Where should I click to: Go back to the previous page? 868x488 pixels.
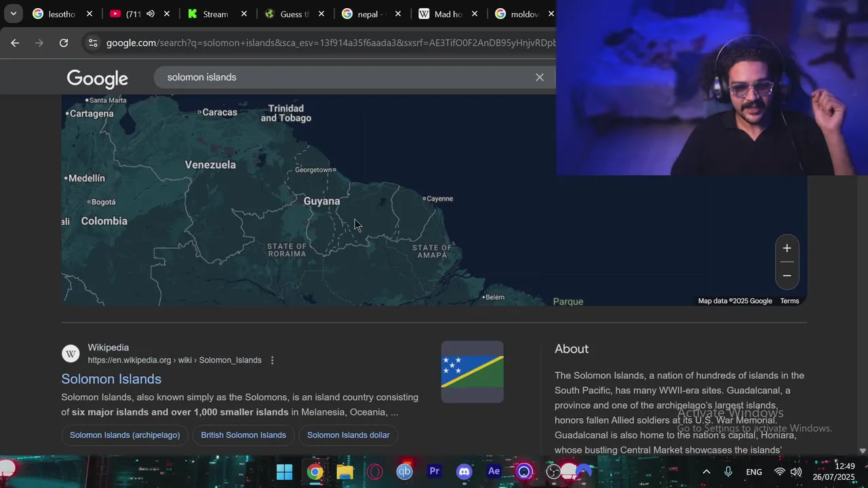pos(15,43)
